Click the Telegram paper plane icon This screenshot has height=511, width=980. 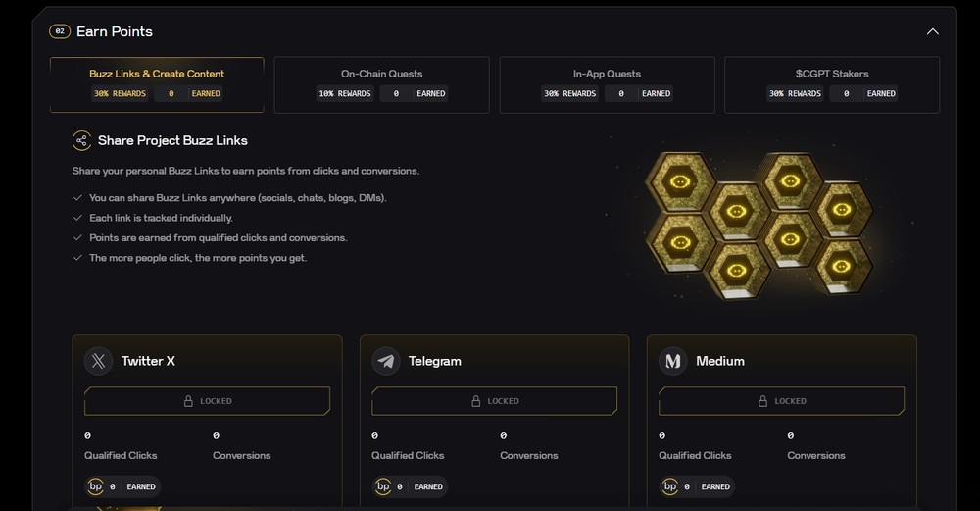(385, 361)
